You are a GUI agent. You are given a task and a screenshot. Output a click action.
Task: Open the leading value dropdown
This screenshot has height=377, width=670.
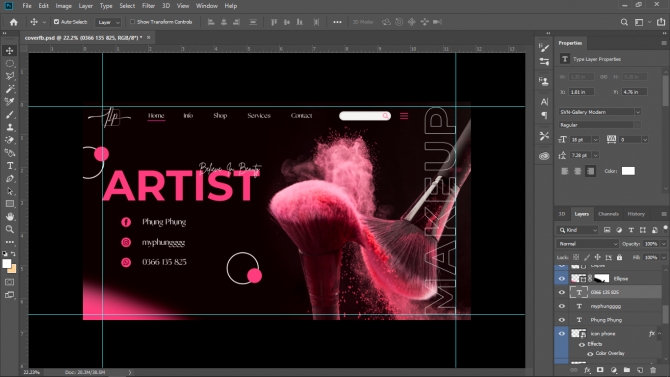[595, 155]
